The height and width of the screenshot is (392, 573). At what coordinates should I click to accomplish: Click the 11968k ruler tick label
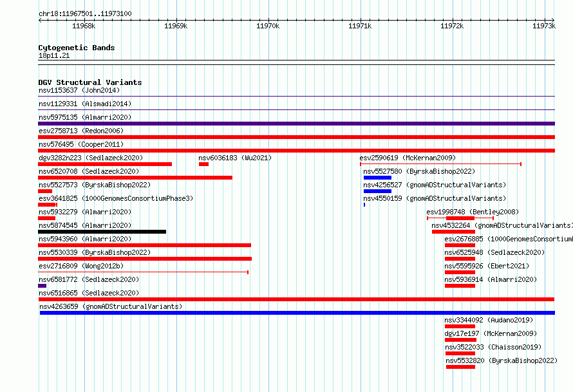pyautogui.click(x=83, y=26)
